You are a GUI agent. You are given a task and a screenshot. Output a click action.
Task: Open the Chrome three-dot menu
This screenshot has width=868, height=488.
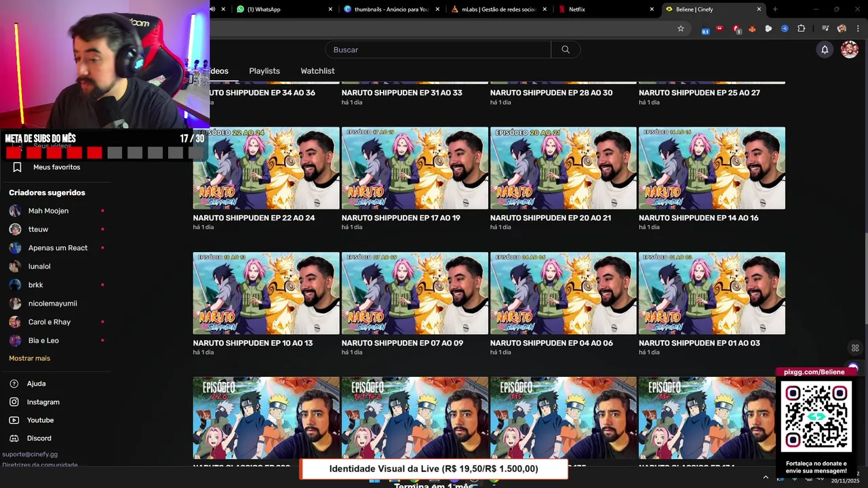coord(858,28)
